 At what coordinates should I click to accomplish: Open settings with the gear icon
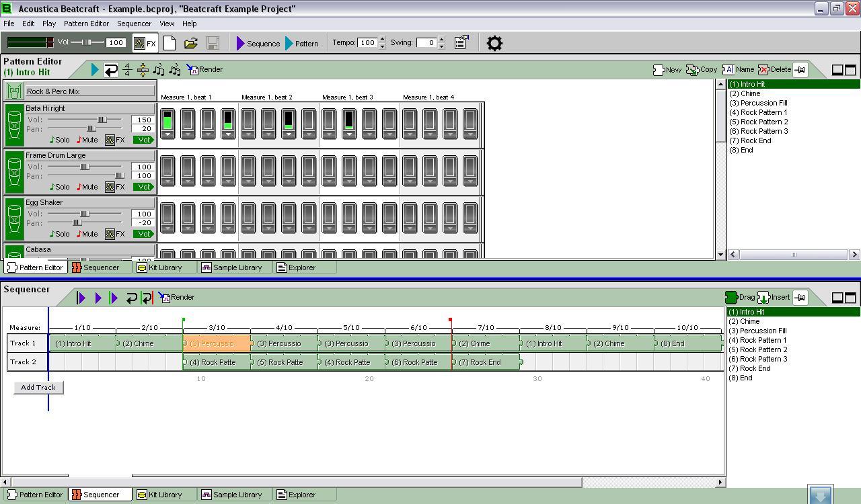tap(494, 43)
